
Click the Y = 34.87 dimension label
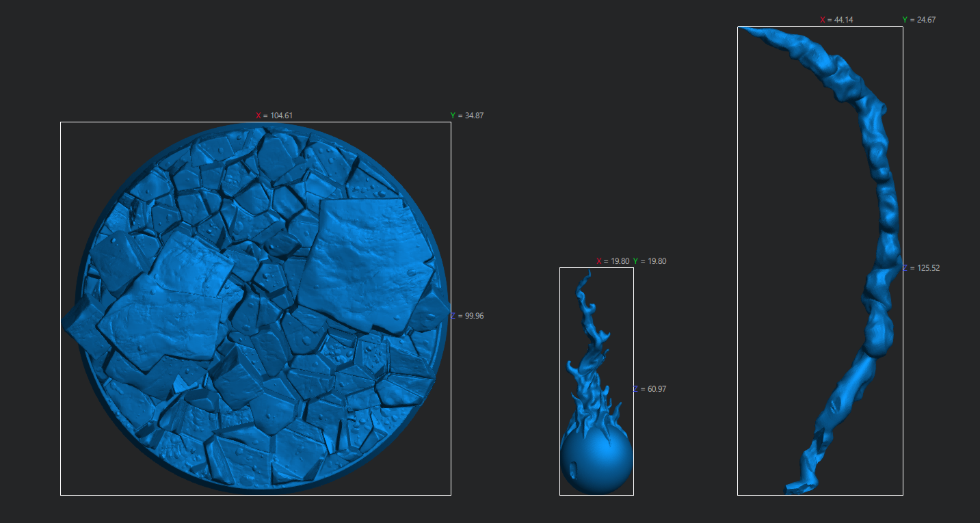[467, 116]
